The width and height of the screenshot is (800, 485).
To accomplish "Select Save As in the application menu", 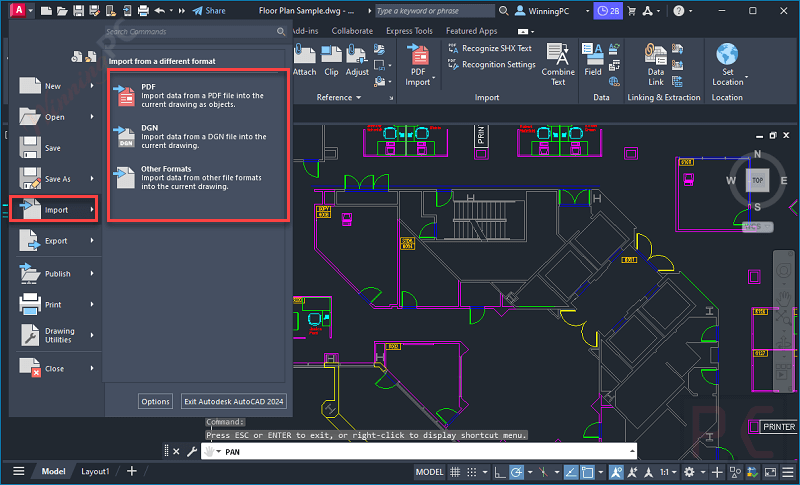I will coord(56,178).
